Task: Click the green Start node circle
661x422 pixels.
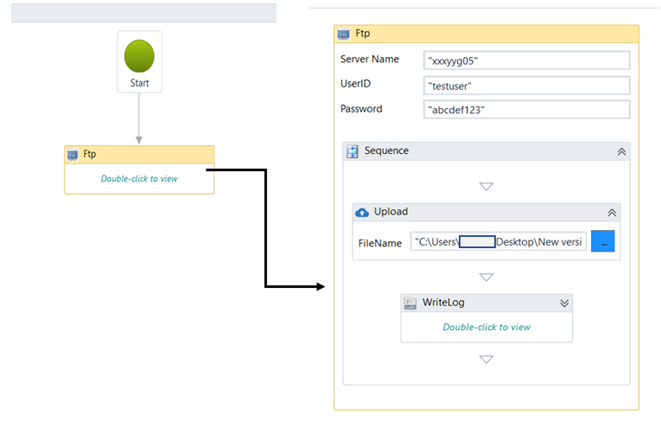Action: click(139, 56)
